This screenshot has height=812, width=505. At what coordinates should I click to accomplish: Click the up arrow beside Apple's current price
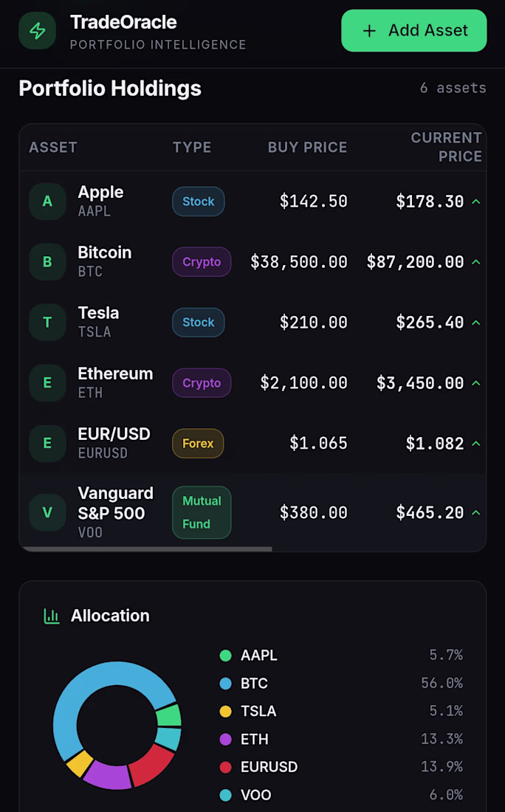click(x=476, y=202)
